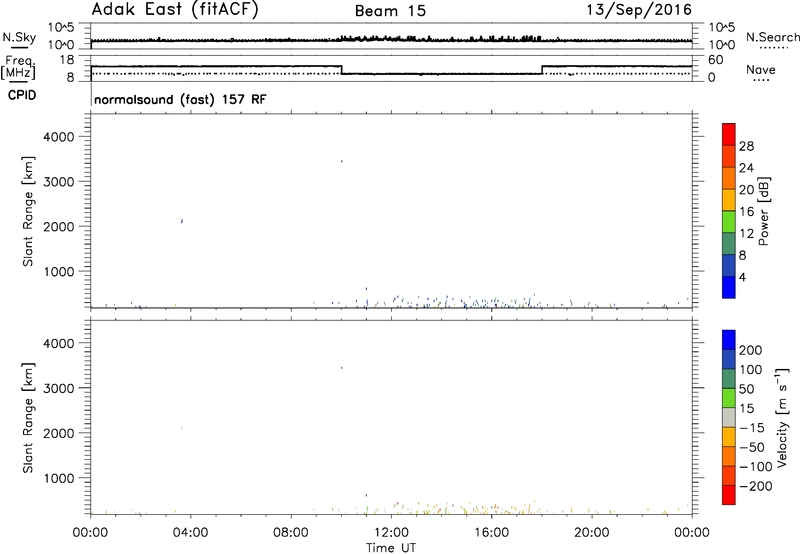Click the 'N.Search' legend label
Viewport: 800px width, 554px height.
click(772, 37)
